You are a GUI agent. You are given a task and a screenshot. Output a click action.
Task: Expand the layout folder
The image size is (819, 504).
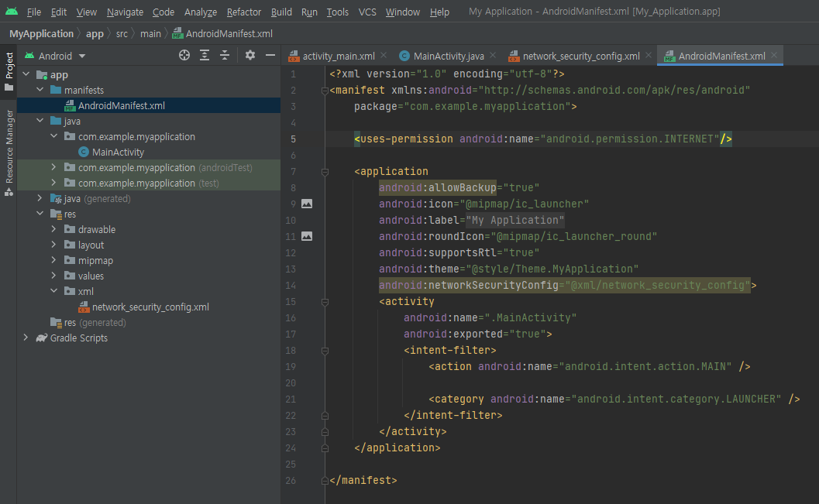53,245
